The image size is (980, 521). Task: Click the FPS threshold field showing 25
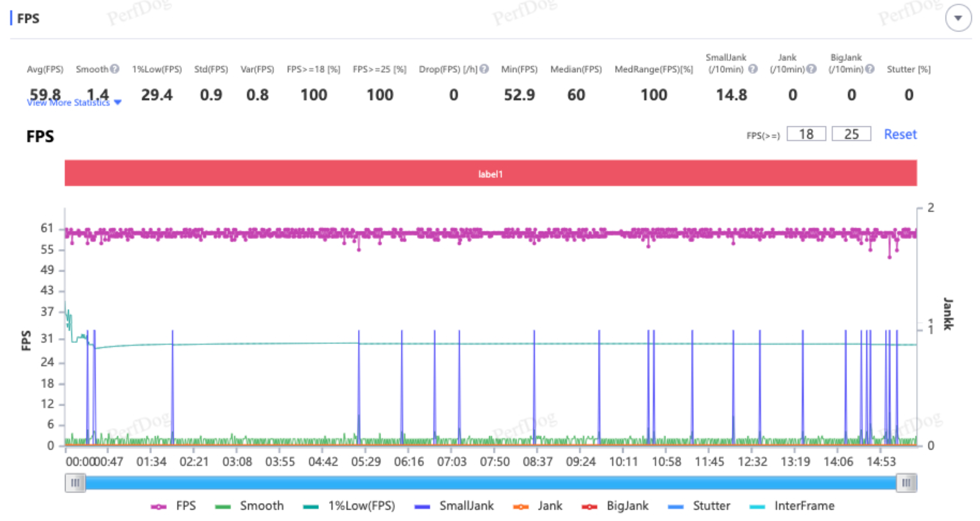tap(852, 134)
